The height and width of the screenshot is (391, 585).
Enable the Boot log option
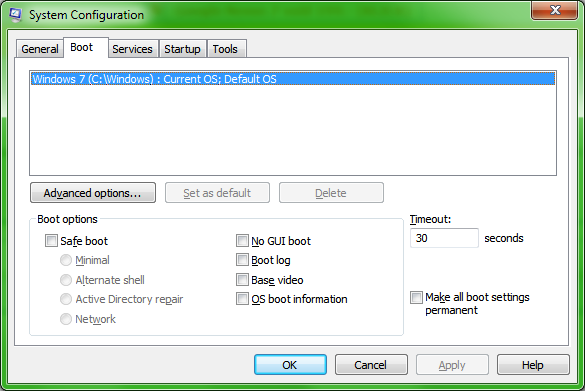[242, 260]
